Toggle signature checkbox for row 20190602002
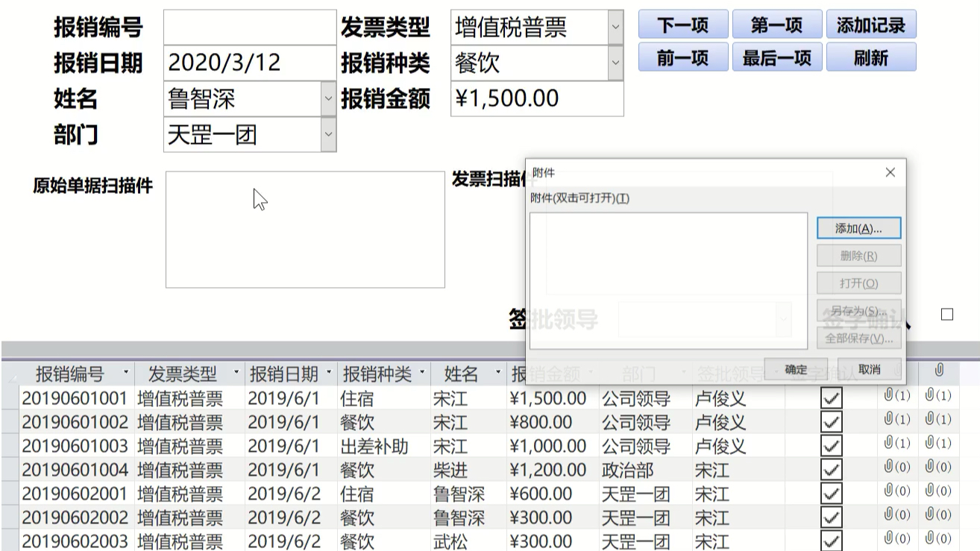Image resolution: width=980 pixels, height=551 pixels. tap(830, 517)
